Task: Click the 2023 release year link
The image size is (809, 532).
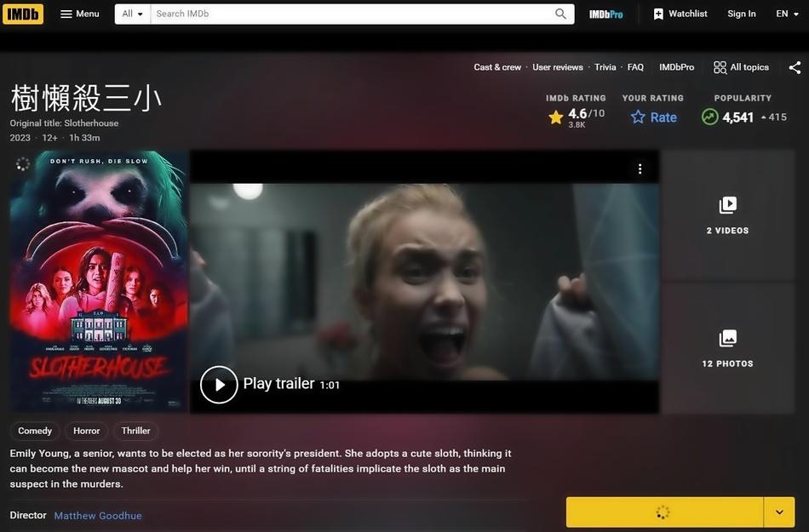Action: 20,138
